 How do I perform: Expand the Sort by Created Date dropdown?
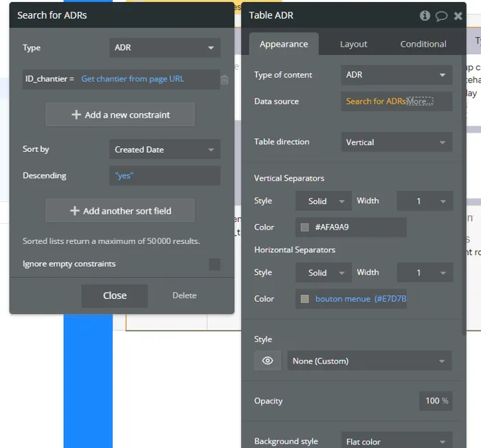(164, 150)
